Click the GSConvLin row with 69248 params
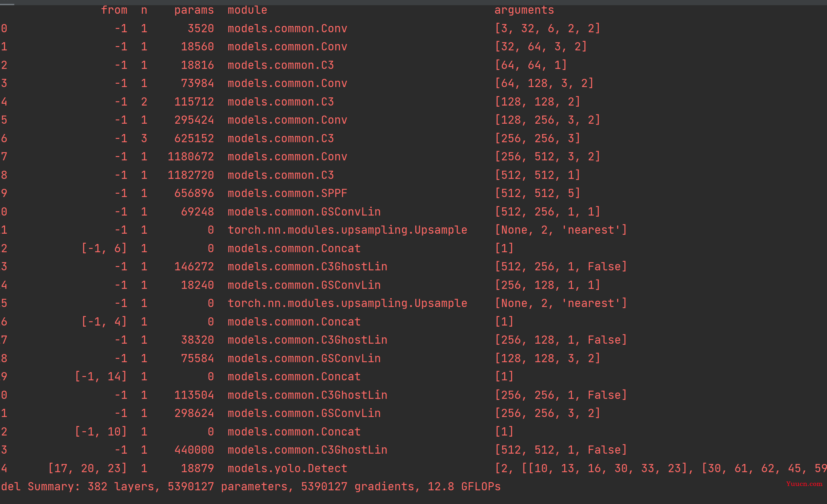The width and height of the screenshot is (827, 504). click(413, 211)
